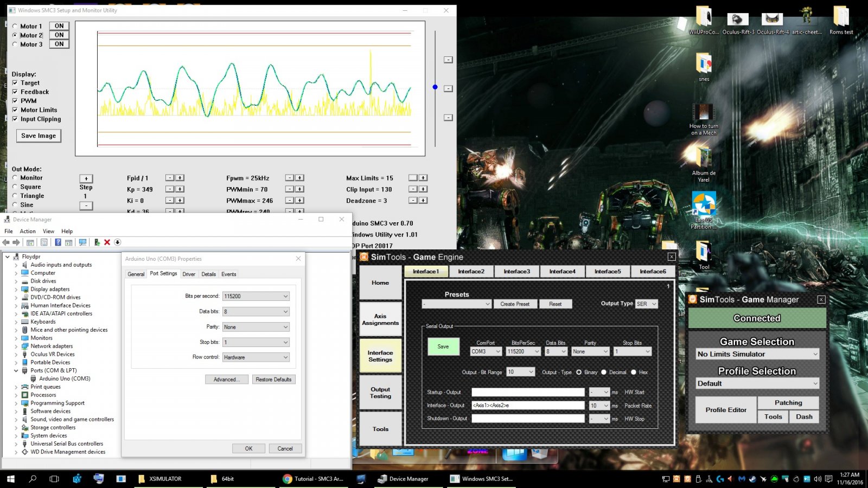868x488 pixels.
Task: Click the Startup - Output text field
Action: pyautogui.click(x=528, y=392)
